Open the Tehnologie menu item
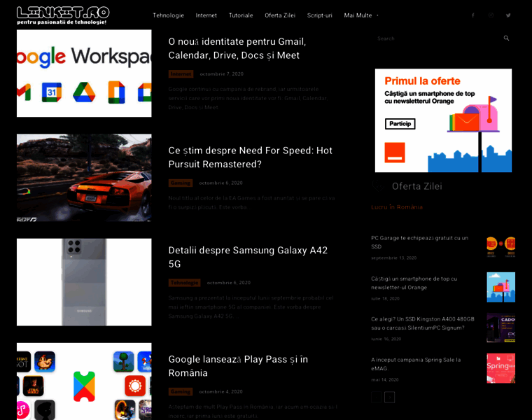The image size is (532, 420). pyautogui.click(x=168, y=15)
